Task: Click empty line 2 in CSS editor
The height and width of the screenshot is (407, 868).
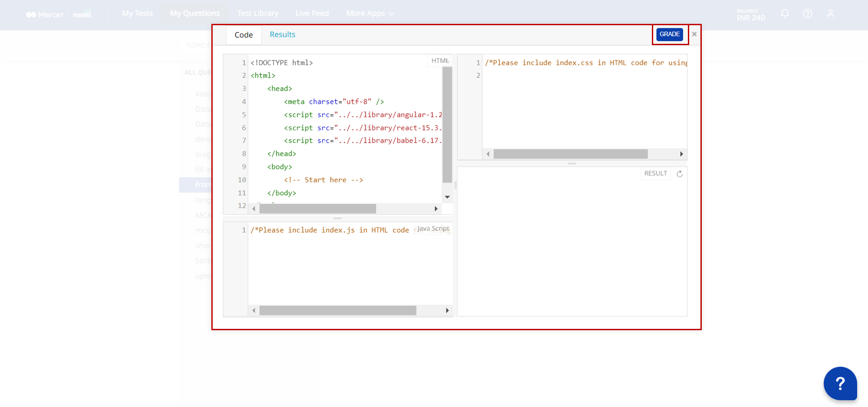Action: pos(584,75)
